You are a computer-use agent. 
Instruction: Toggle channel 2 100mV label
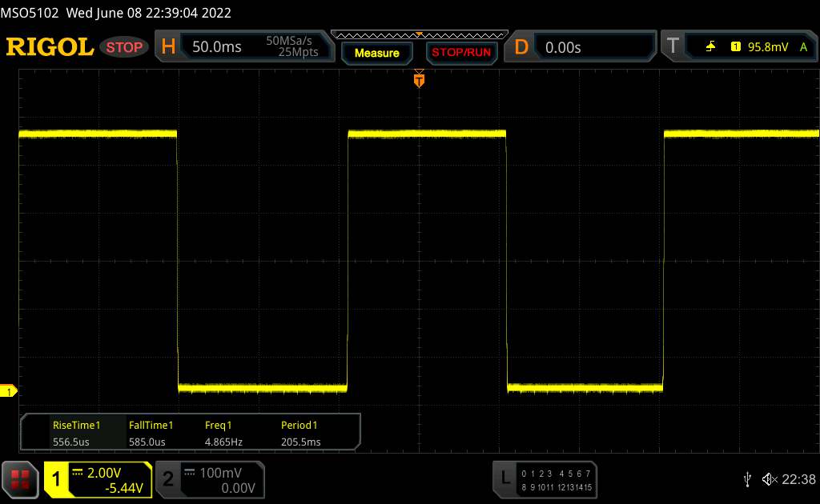pyautogui.click(x=220, y=473)
